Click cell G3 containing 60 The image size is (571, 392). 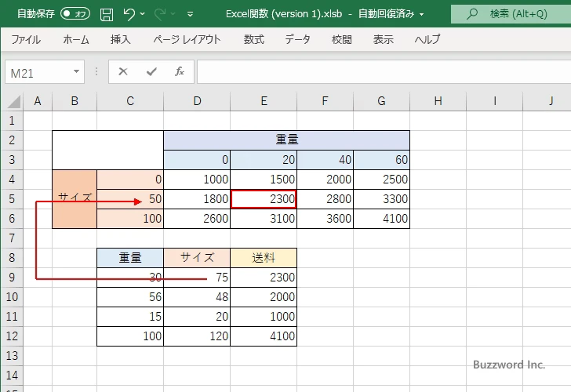coord(382,160)
